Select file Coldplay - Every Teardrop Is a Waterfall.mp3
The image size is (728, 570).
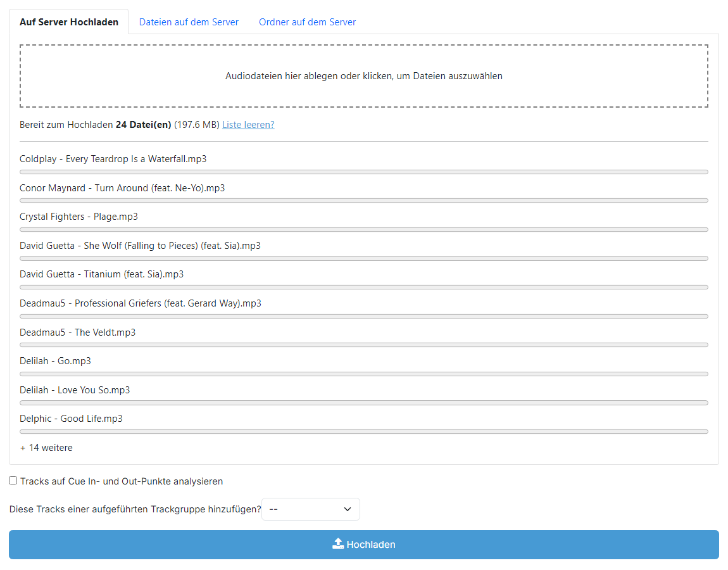(113, 159)
